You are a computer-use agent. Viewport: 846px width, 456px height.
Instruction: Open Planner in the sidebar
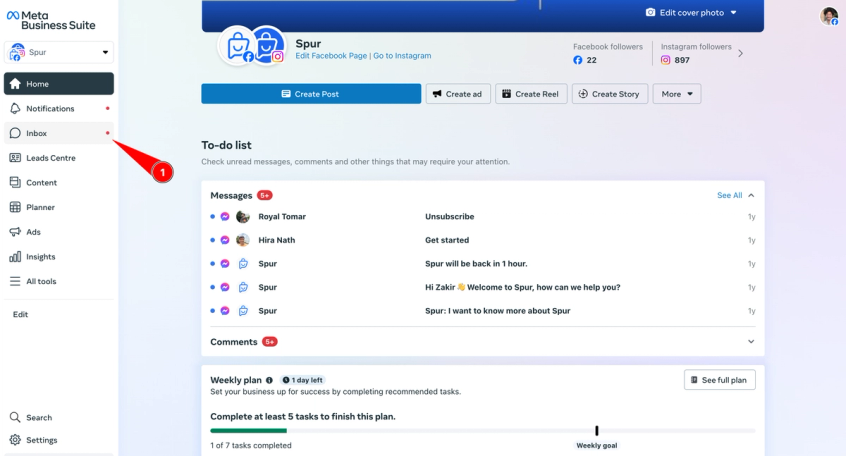(x=59, y=207)
